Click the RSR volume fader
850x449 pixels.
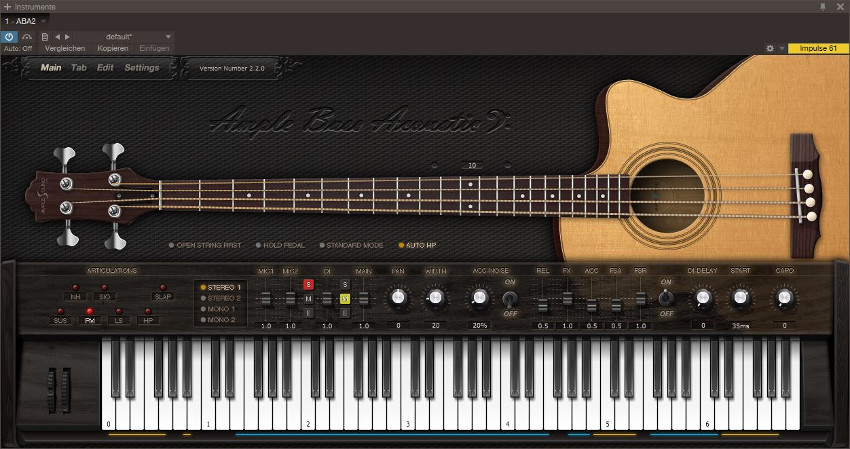coord(641,299)
